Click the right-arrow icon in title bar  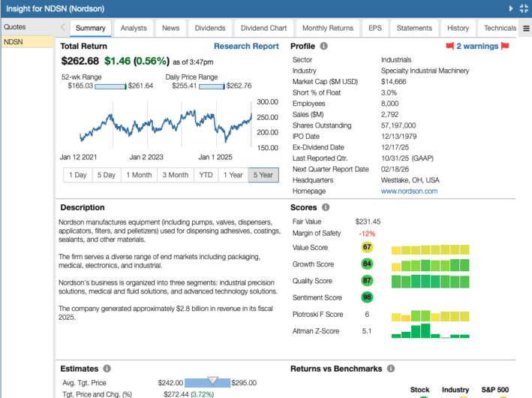click(x=511, y=8)
